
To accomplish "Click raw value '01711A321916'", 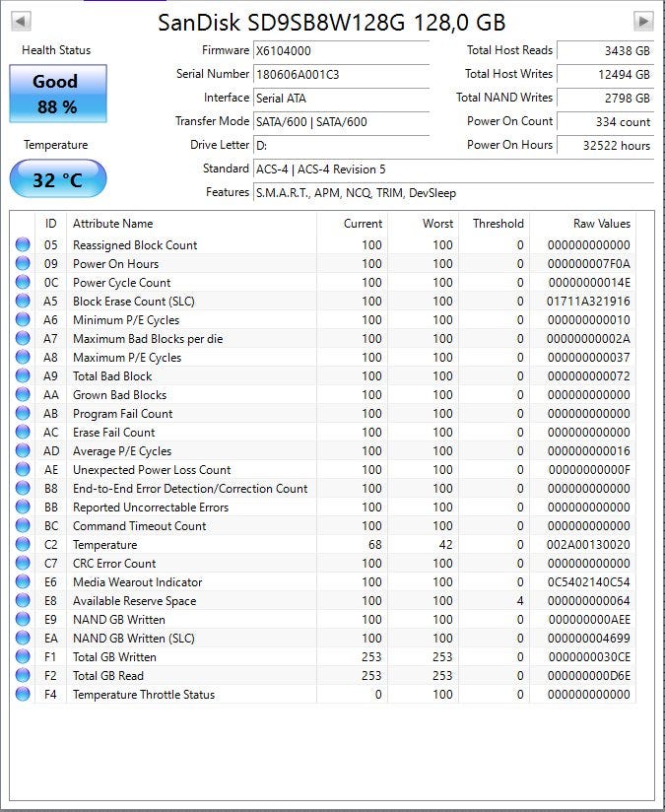I will [588, 302].
